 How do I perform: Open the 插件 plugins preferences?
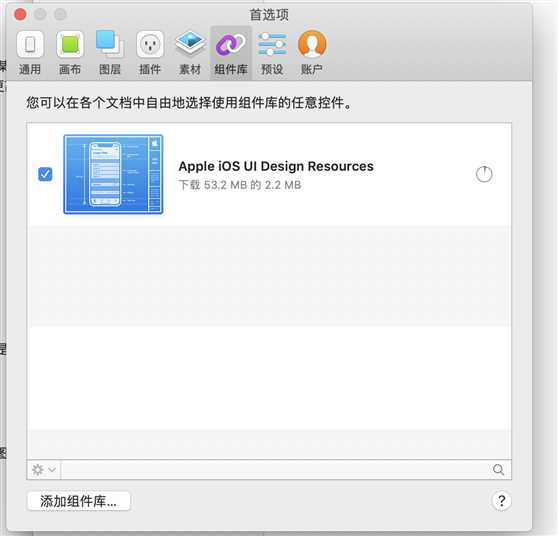[x=150, y=53]
